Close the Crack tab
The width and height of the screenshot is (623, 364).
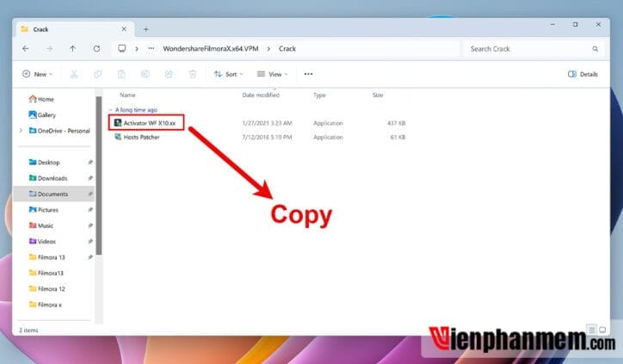124,29
